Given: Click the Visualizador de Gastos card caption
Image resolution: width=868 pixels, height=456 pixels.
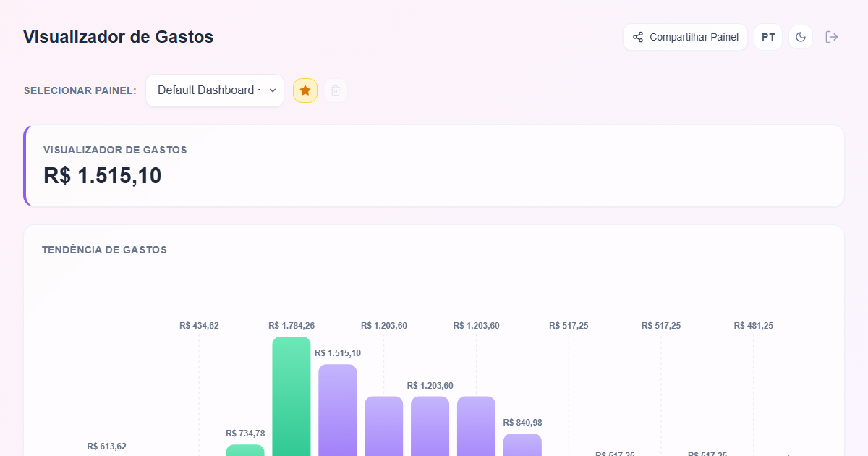Looking at the screenshot, I should [x=115, y=150].
